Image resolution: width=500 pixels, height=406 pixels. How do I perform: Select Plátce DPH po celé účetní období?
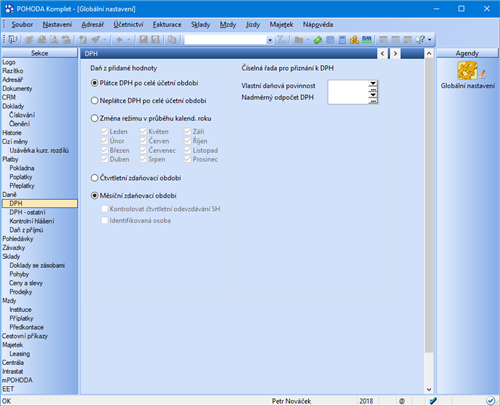click(144, 83)
